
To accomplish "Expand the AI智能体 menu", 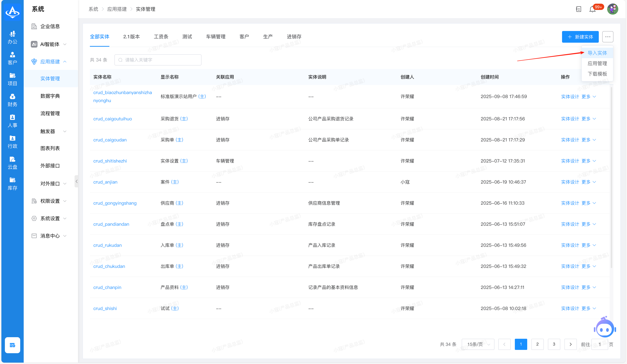I will (50, 44).
